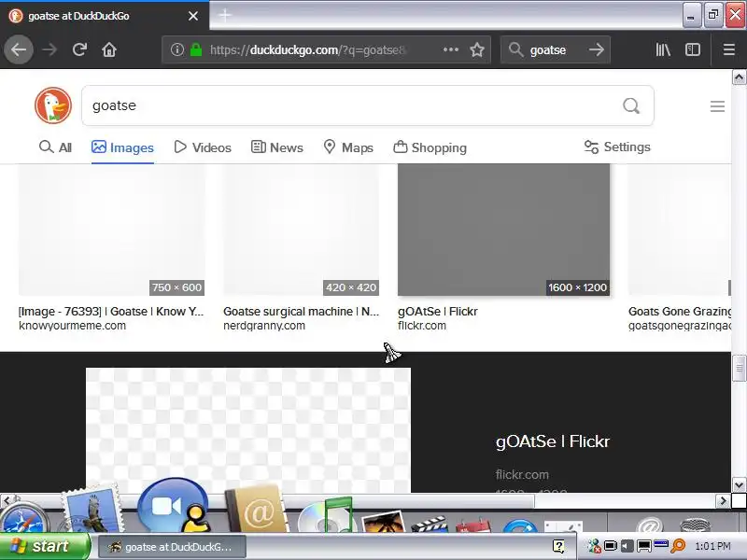The image size is (747, 560).
Task: Run search with DuckDuckGo magnifier button
Action: 631,105
